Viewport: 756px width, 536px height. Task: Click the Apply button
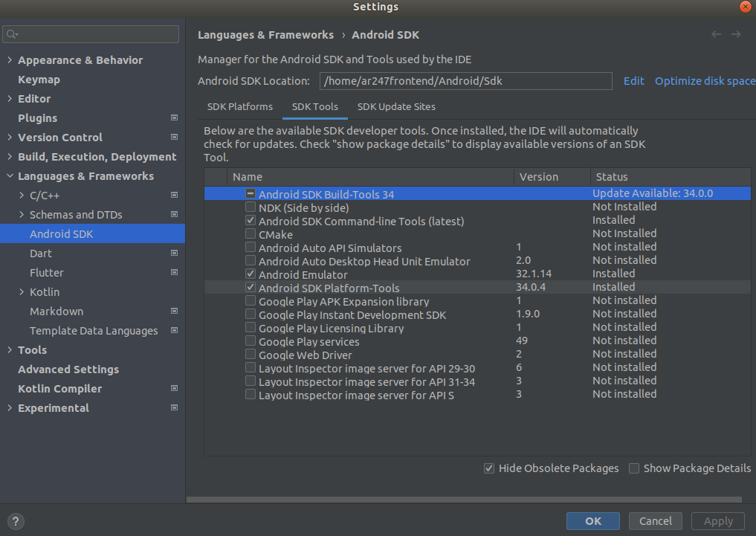[x=718, y=521]
